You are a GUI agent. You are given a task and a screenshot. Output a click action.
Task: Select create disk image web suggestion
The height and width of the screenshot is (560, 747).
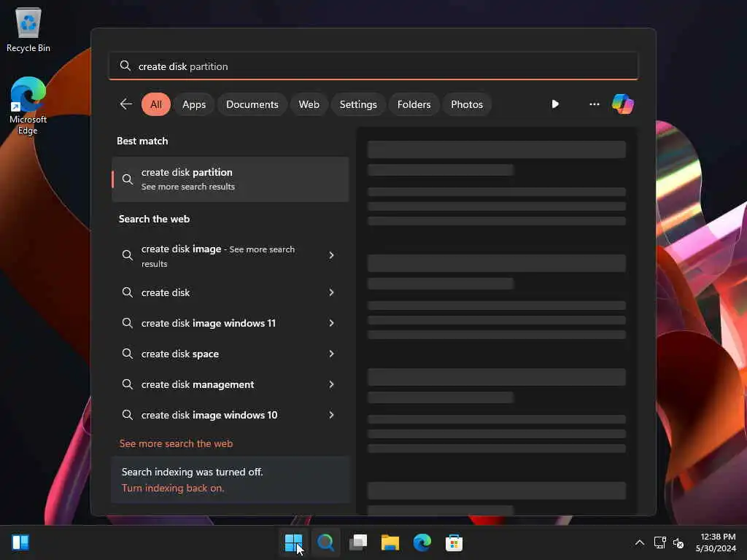point(230,256)
